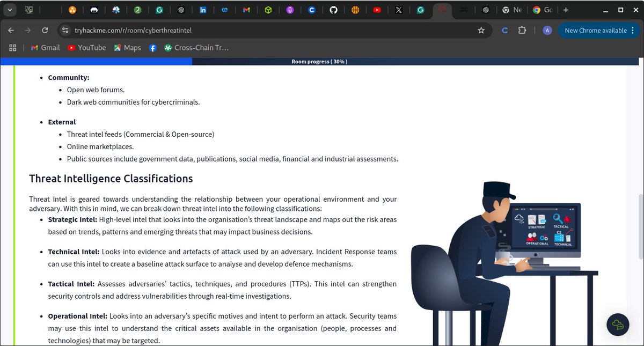Screen dimensions: 644x346
Task: Click the Gmail tab icon
Action: coord(246,9)
